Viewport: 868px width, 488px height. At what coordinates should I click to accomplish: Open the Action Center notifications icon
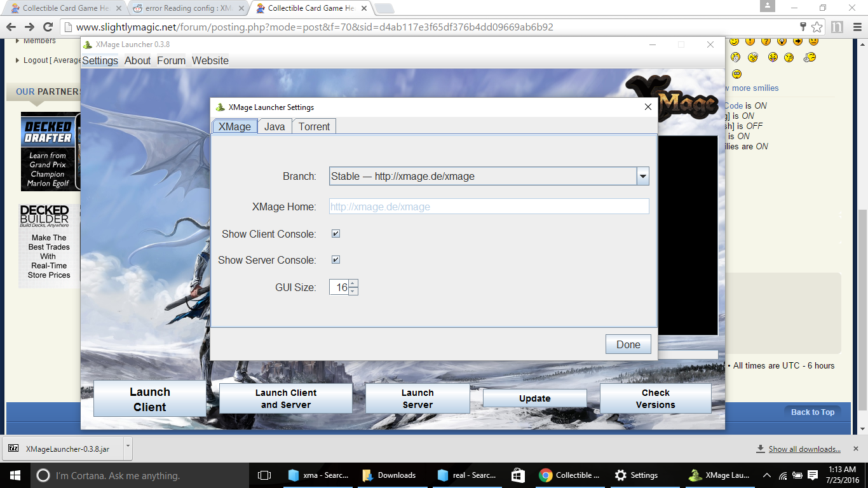813,475
